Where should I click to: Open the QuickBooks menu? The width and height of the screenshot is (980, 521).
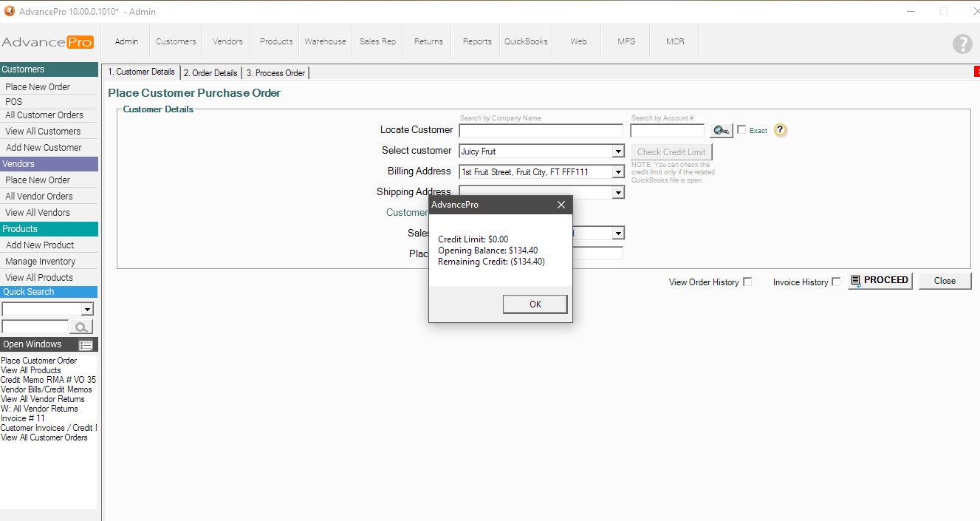tap(526, 41)
